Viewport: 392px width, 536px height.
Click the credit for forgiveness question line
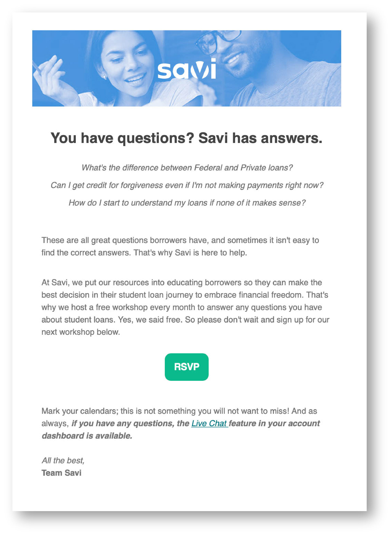coord(187,185)
